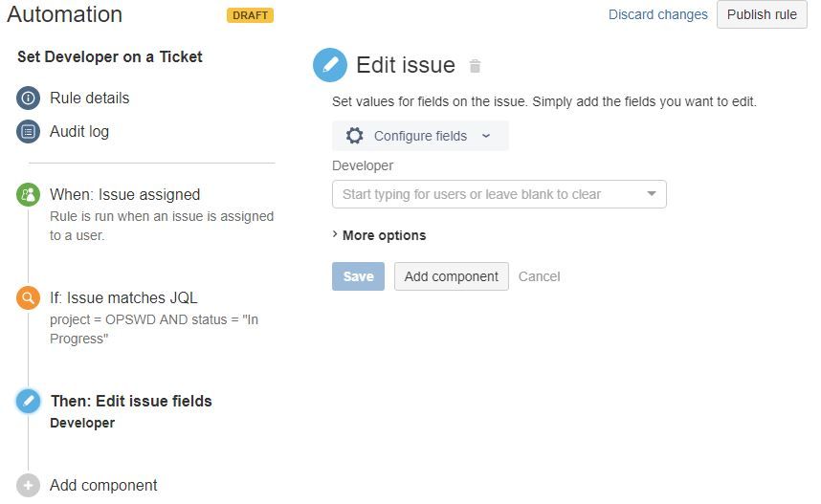Viewport: 821px width, 504px height.
Task: Open the Audit log item
Action: 79,131
